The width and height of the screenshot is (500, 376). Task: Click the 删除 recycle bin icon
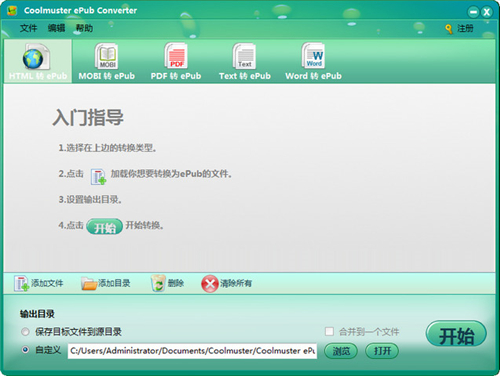[x=158, y=283]
